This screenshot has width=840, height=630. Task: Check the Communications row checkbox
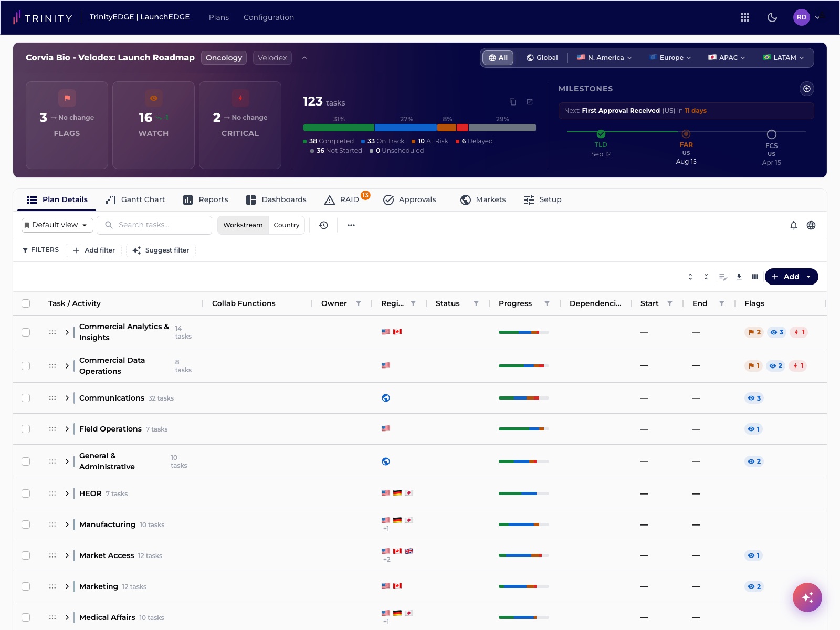pyautogui.click(x=26, y=398)
